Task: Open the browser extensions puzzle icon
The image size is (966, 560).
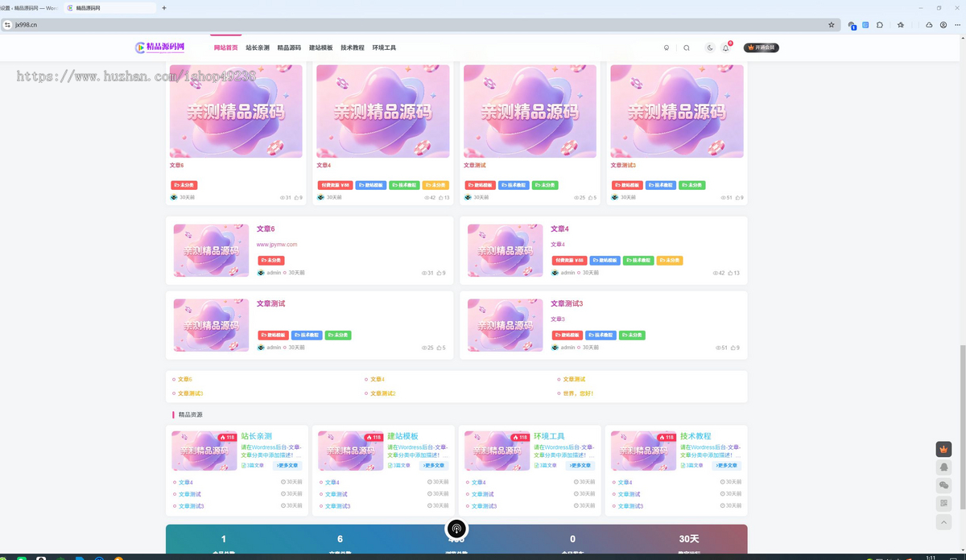Action: (x=880, y=25)
